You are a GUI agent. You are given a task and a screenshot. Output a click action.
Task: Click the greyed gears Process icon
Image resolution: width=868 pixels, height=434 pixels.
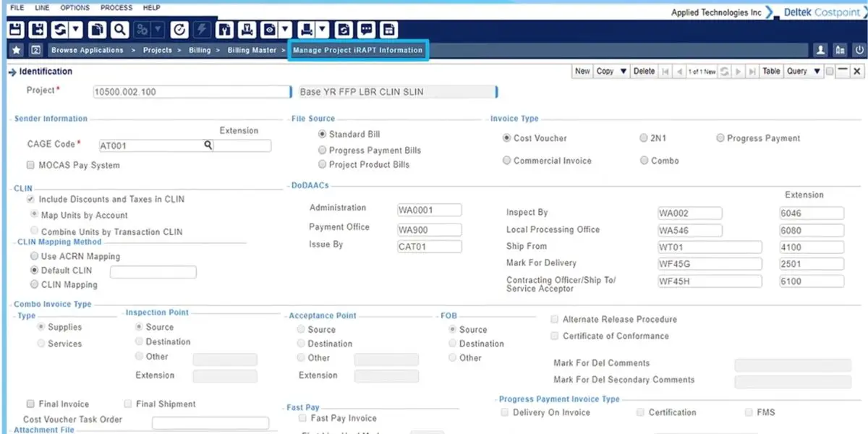pyautogui.click(x=142, y=30)
